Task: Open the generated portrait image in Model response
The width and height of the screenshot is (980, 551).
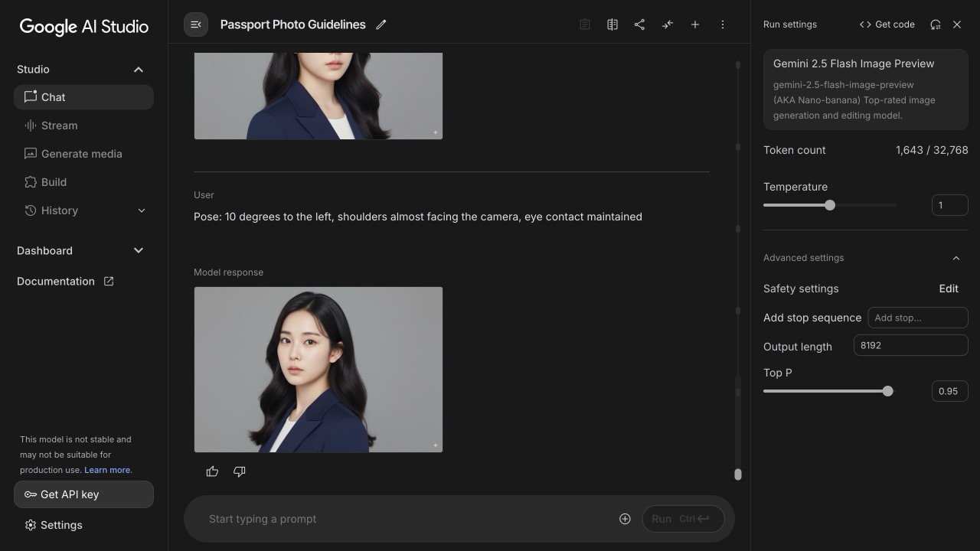Action: 318,370
